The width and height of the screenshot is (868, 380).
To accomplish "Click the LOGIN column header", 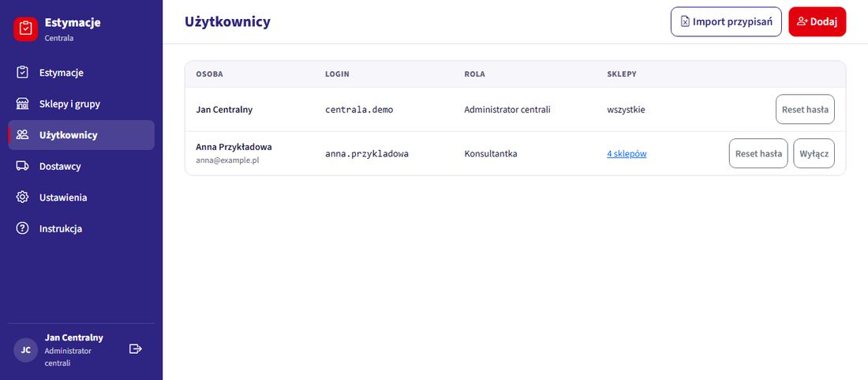I will click(x=337, y=73).
